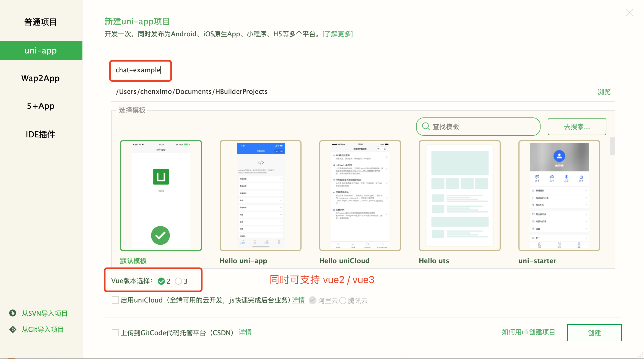Browse for folder with 浏览
The height and width of the screenshot is (359, 644).
click(x=604, y=92)
